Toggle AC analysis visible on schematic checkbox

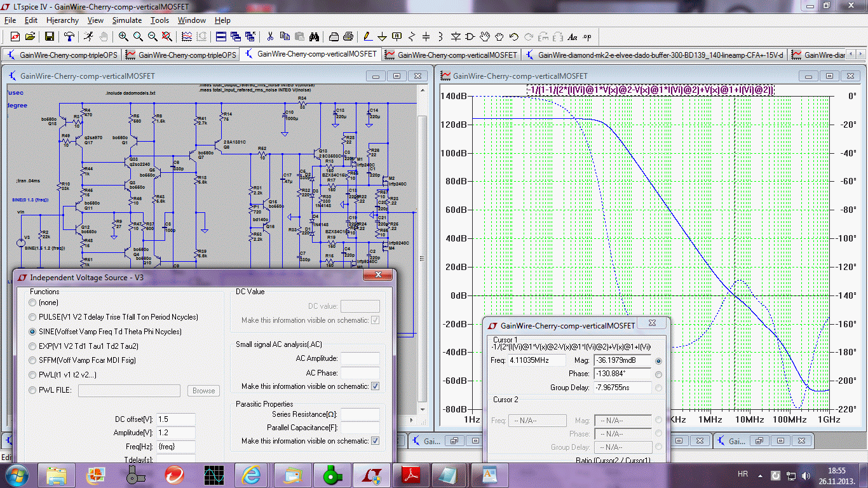point(376,386)
